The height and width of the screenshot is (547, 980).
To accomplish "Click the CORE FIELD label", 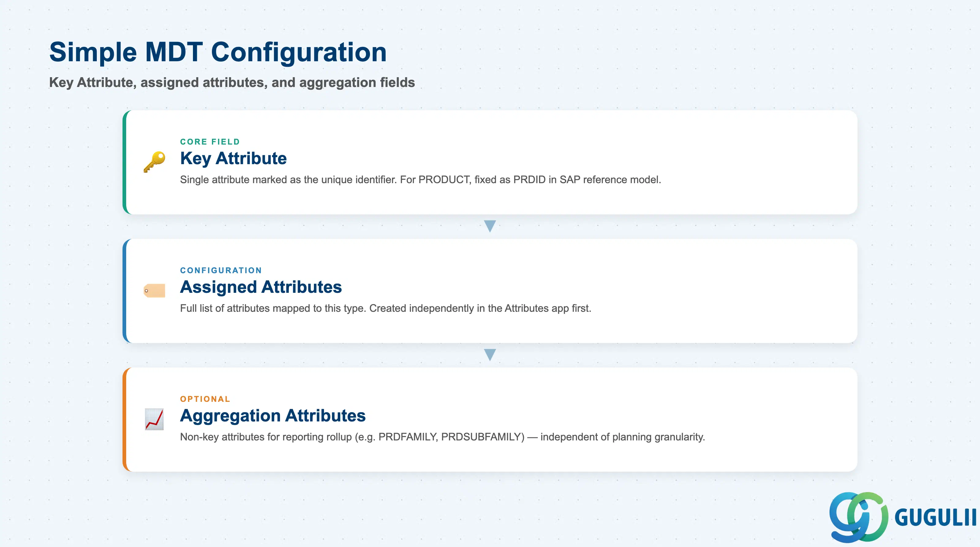I will pos(210,141).
